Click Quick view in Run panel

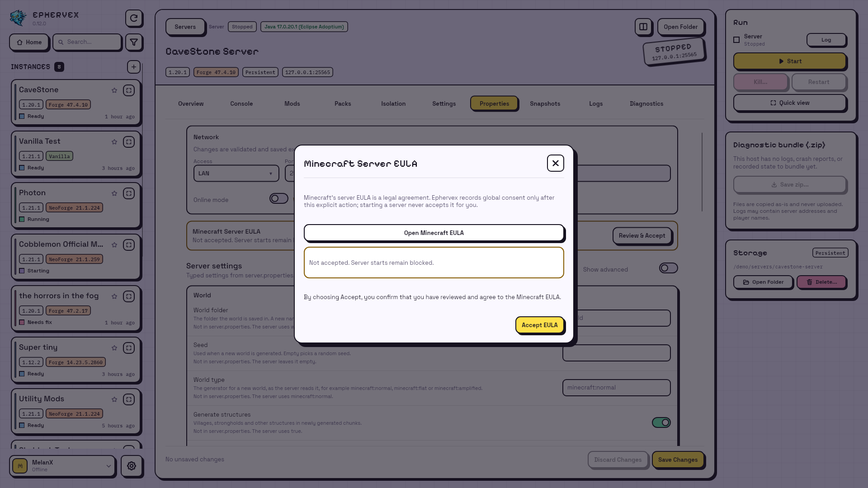[790, 103]
